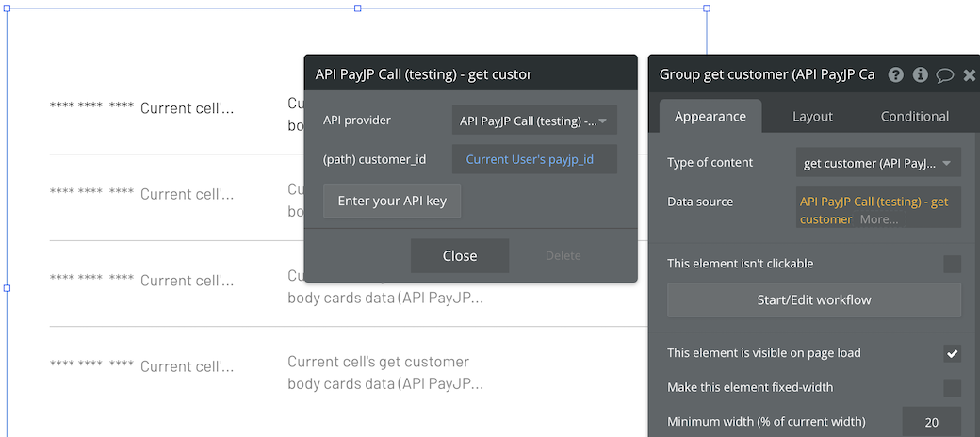Screen dimensions: 980x437
Task: Uncheck This element is visible on page load
Action: (x=952, y=353)
